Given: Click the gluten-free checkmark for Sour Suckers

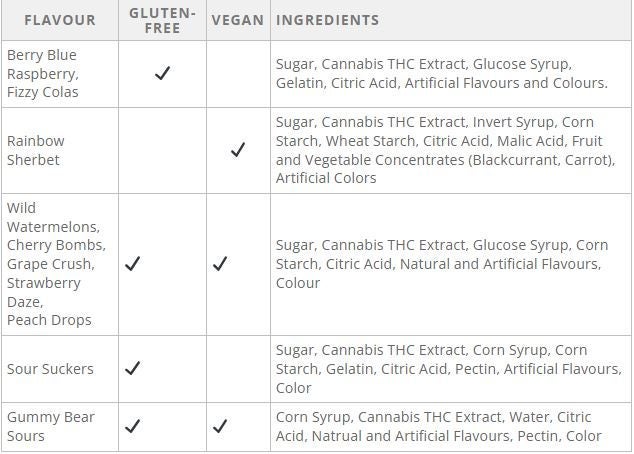Looking at the screenshot, I should pos(133,368).
